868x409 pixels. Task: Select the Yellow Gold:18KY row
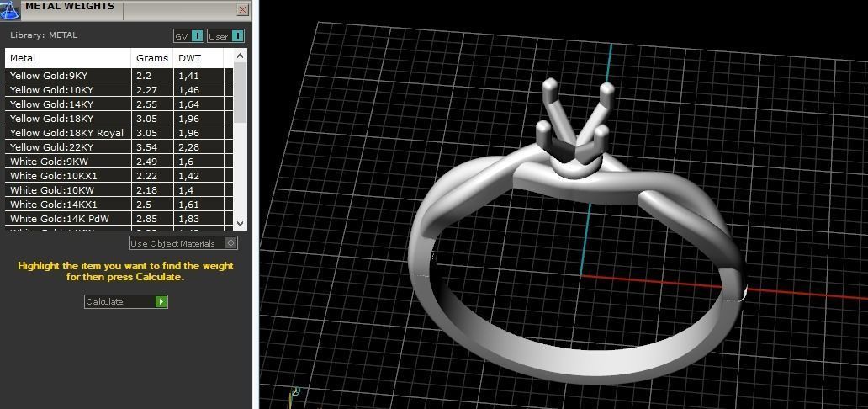pos(119,119)
